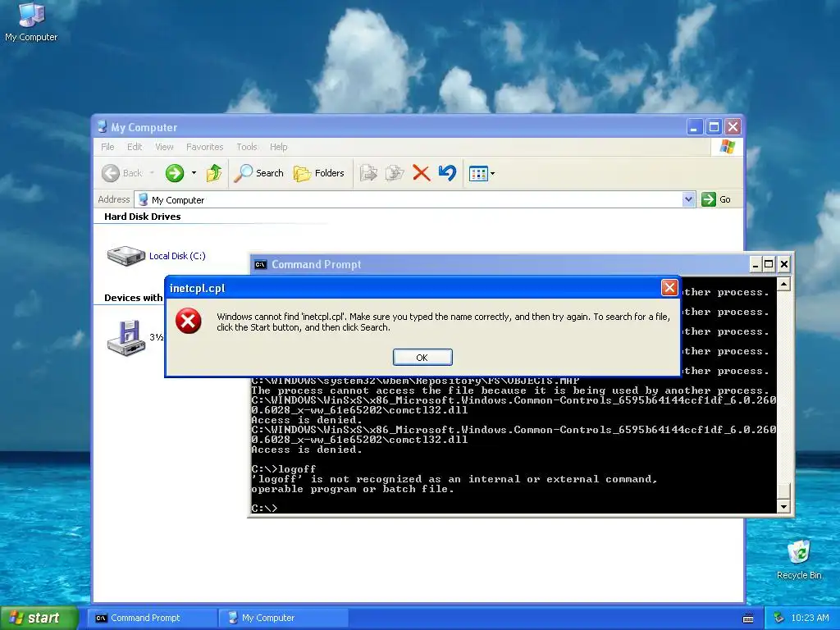Click the Go button beside Address bar
This screenshot has height=630, width=840.
click(716, 199)
